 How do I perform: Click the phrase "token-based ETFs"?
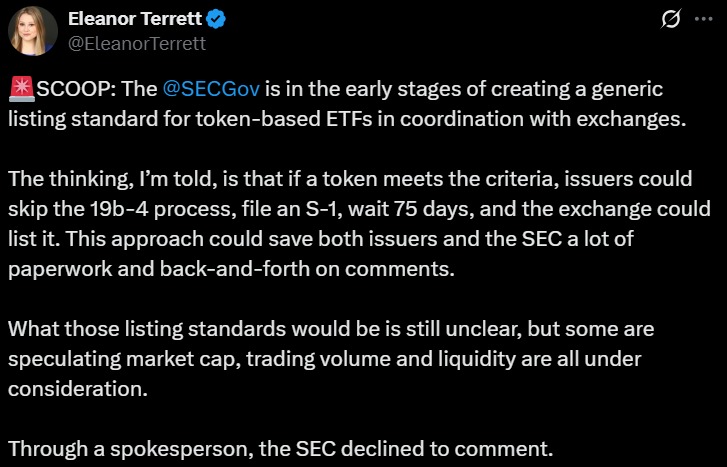coord(284,119)
